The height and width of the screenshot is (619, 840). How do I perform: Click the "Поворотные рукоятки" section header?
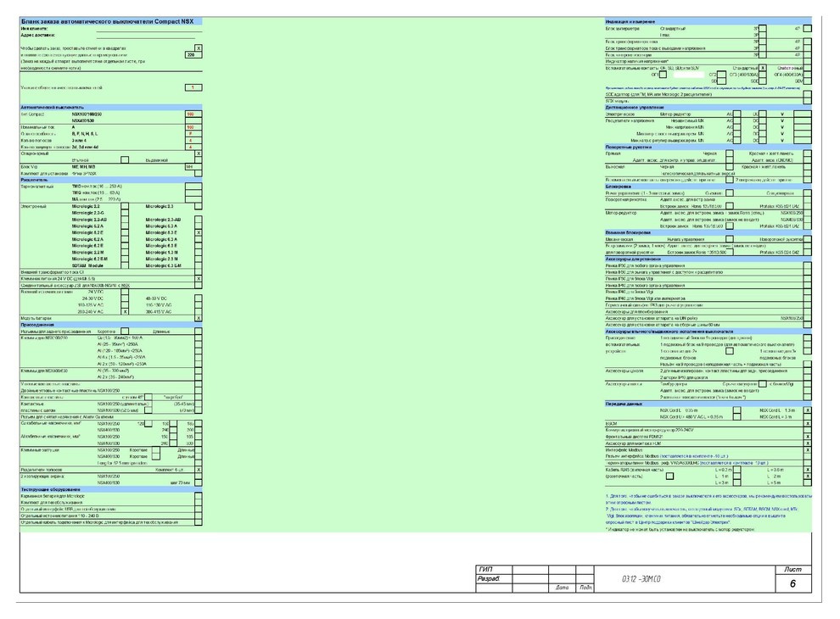tap(708, 147)
